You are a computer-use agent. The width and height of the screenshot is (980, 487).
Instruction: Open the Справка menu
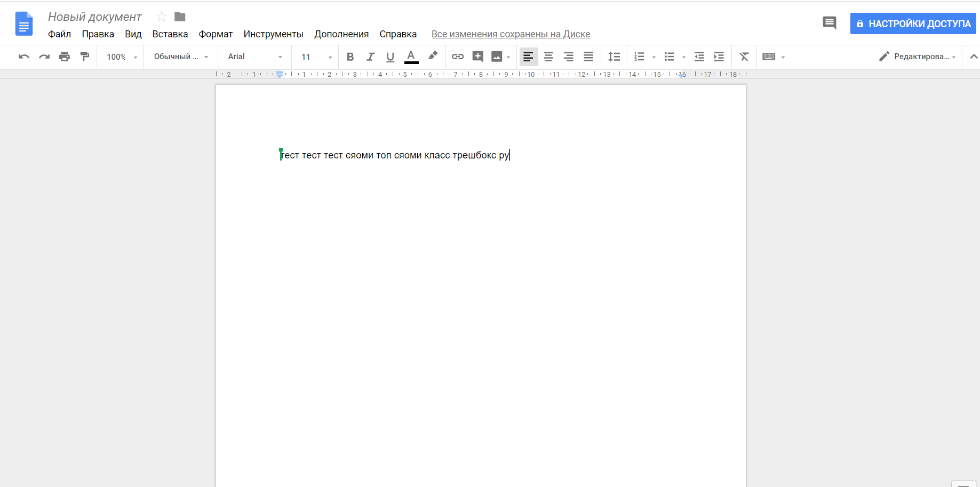(x=398, y=34)
